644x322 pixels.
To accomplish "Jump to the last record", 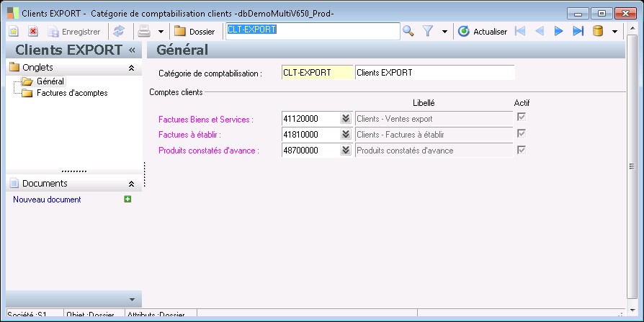I will point(578,31).
